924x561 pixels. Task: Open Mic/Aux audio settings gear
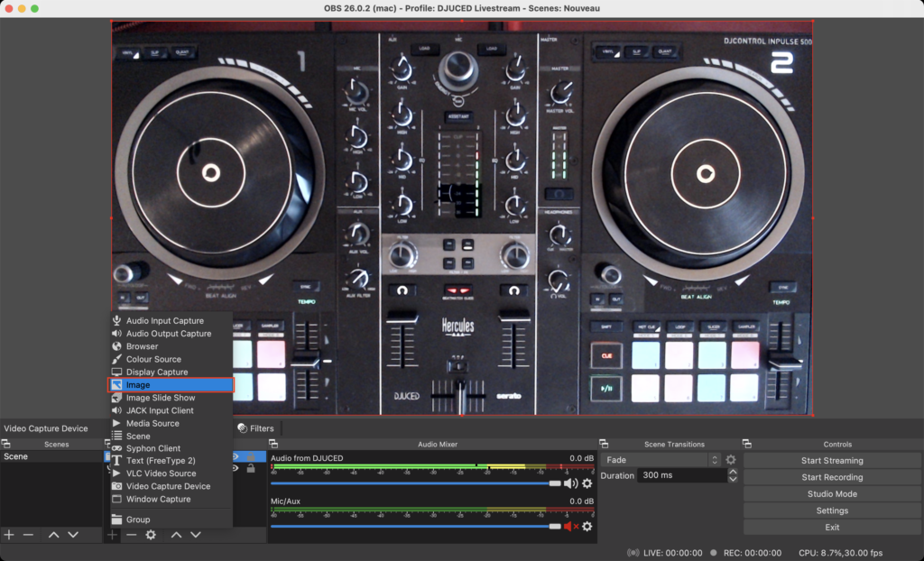[x=587, y=526]
